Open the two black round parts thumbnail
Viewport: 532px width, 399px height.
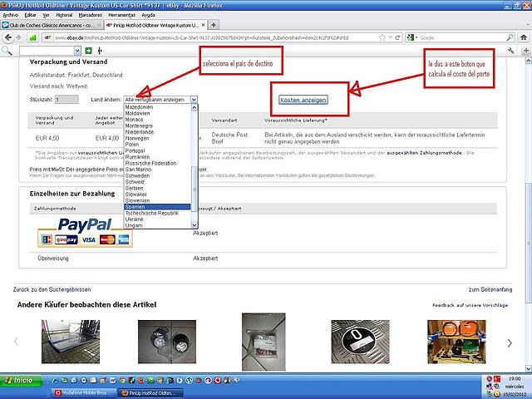167,342
